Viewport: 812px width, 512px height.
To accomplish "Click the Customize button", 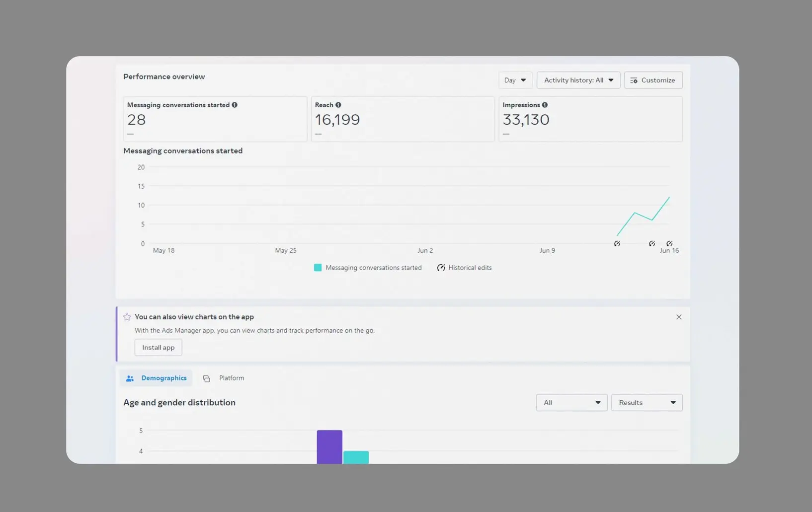I will pyautogui.click(x=653, y=80).
